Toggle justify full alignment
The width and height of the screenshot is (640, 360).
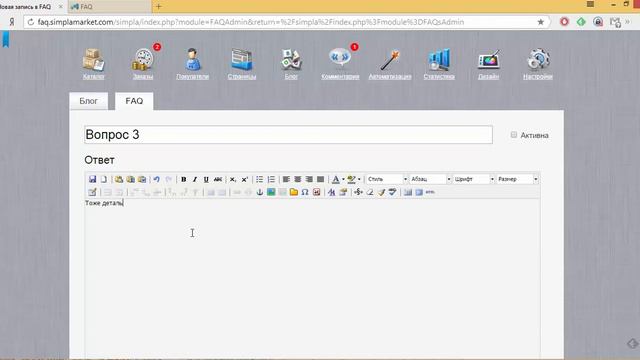pyautogui.click(x=320, y=179)
